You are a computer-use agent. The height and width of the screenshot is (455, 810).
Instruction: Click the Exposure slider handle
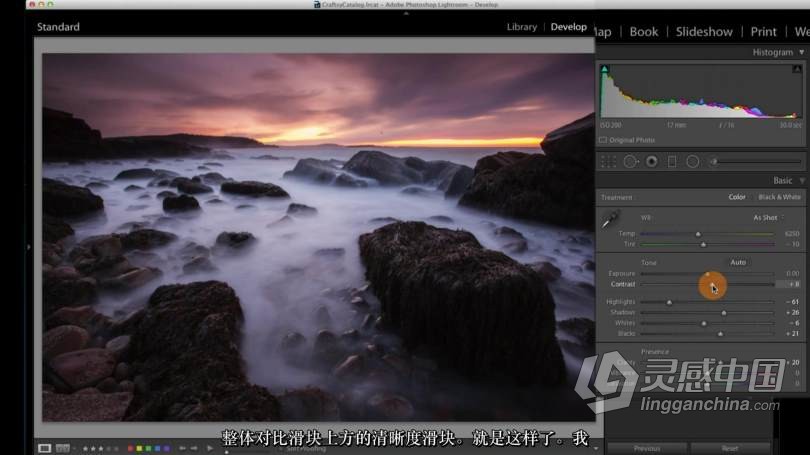tap(708, 274)
